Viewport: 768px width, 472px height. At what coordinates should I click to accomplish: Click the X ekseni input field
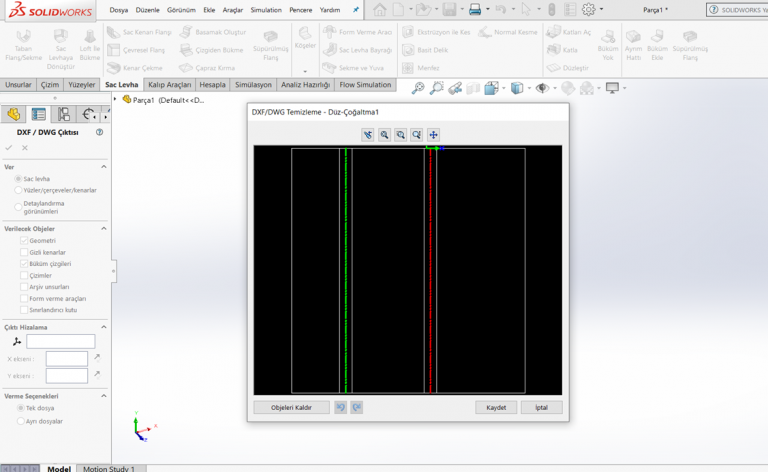(67, 358)
